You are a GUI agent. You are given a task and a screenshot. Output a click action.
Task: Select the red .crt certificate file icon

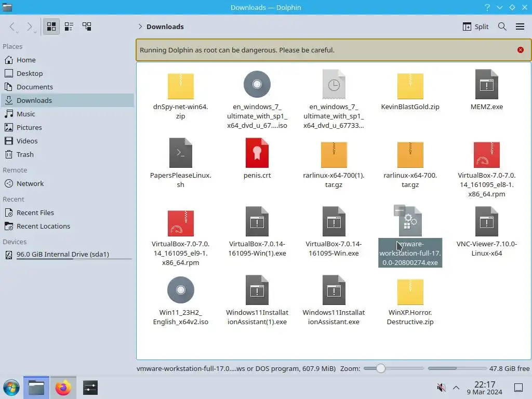point(257,153)
